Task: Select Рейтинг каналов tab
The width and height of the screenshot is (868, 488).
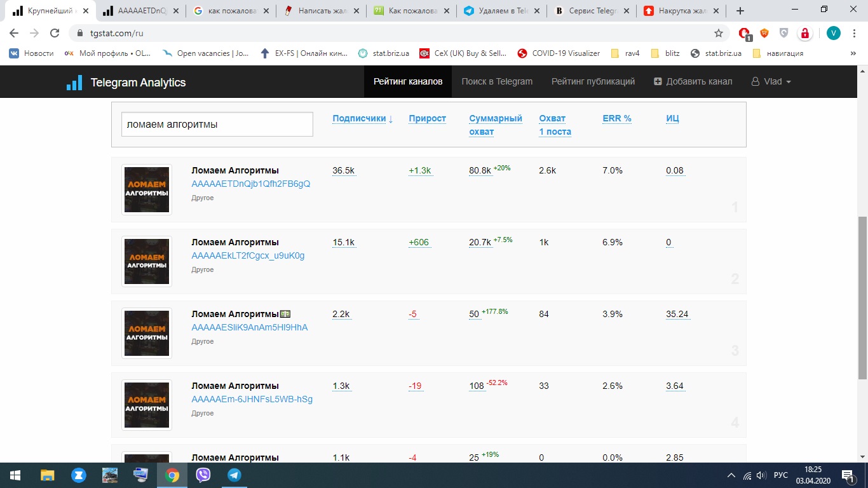Action: coord(408,81)
